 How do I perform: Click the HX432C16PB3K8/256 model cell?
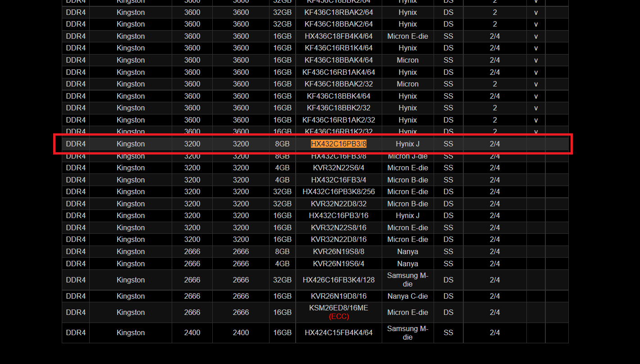338,191
